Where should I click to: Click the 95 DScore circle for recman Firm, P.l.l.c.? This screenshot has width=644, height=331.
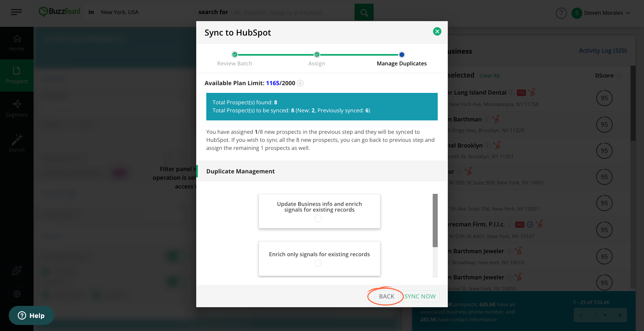click(604, 230)
